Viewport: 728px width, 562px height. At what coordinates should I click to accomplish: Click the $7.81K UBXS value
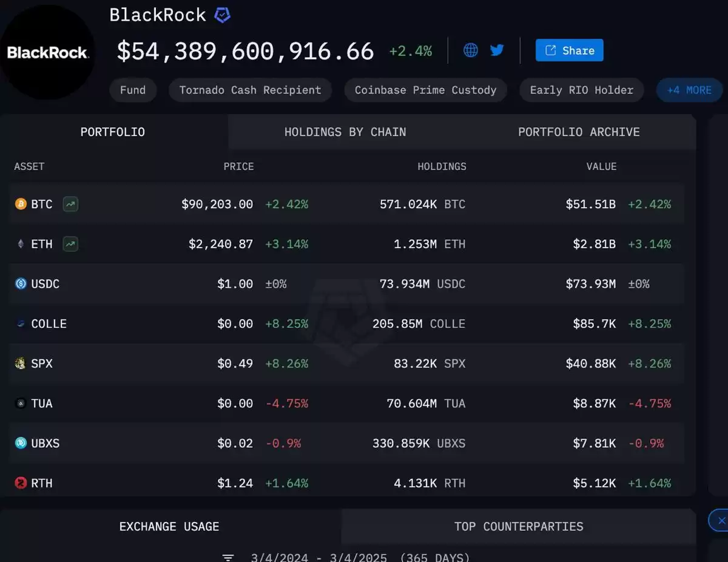tap(595, 443)
